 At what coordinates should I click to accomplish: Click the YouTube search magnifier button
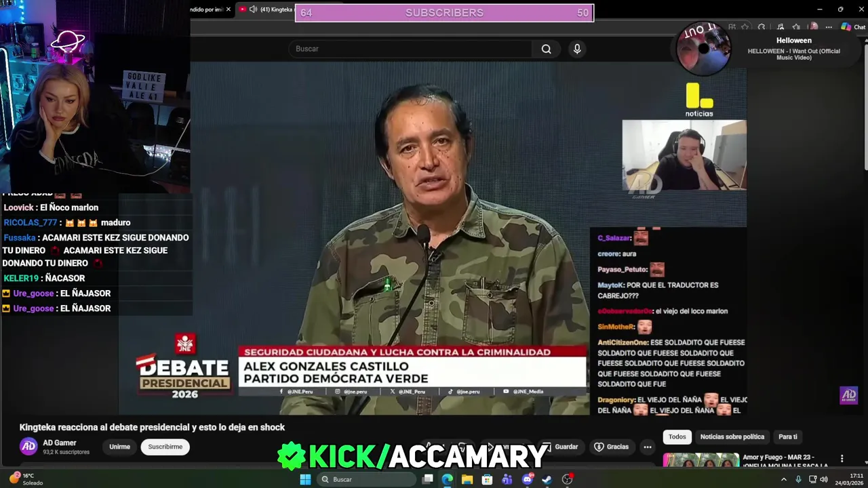click(x=546, y=49)
